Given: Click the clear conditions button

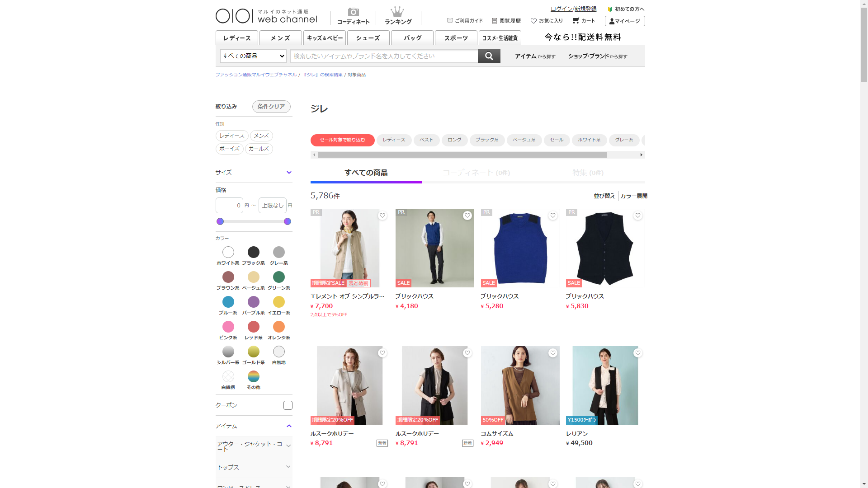Looking at the screenshot, I should pyautogui.click(x=271, y=107).
